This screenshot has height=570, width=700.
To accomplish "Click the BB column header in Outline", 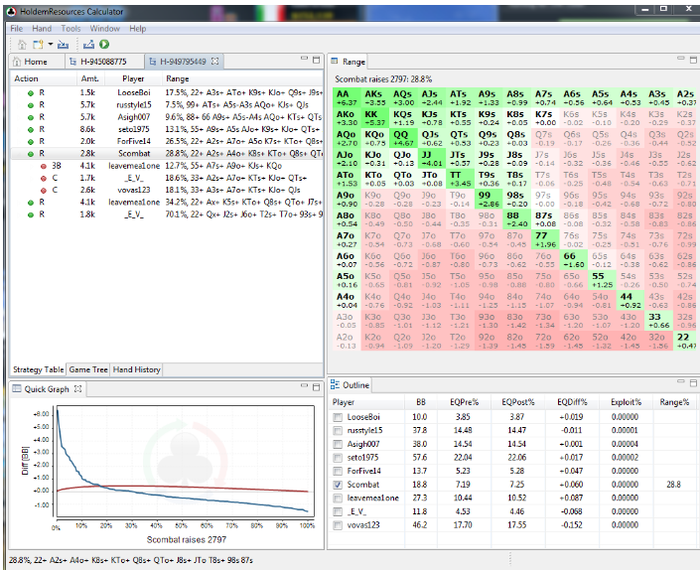I will coord(421,402).
